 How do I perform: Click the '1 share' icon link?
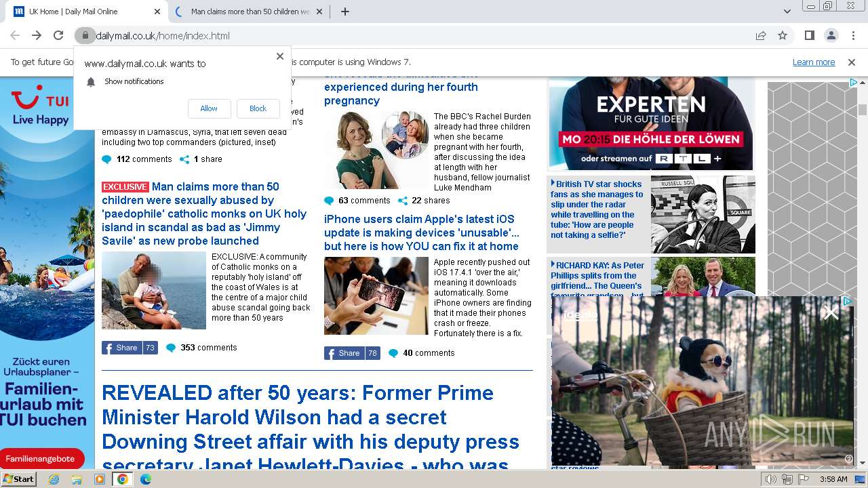click(201, 159)
